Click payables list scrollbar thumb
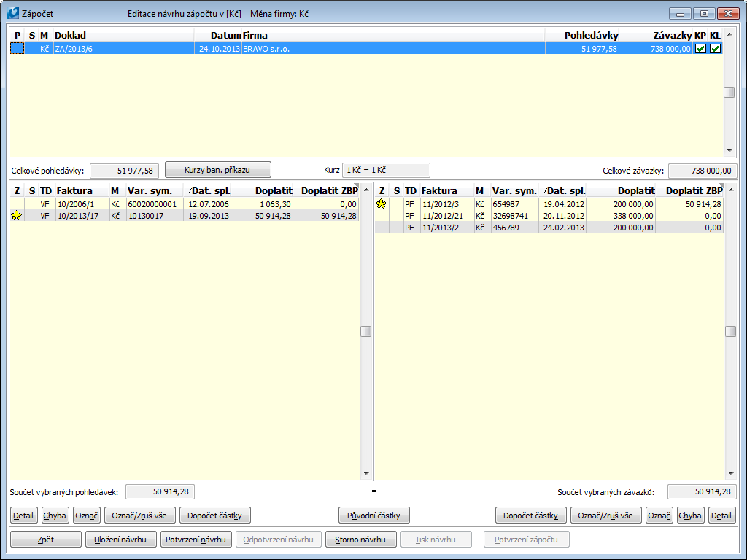The height and width of the screenshot is (560, 747). [x=730, y=332]
